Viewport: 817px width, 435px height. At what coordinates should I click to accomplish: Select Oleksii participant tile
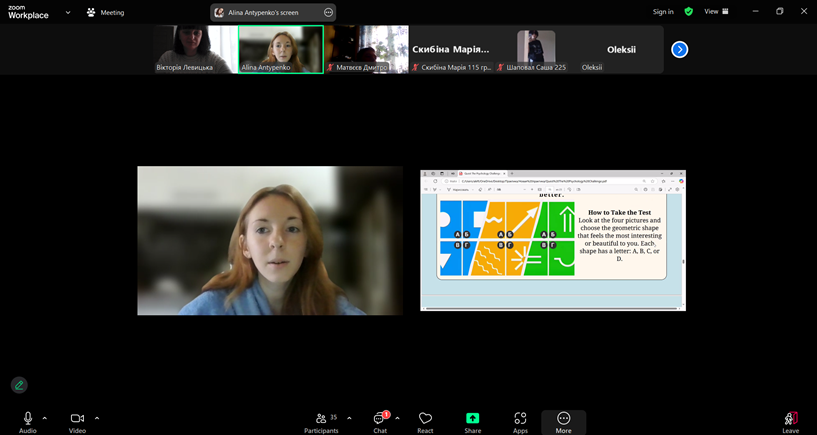pos(621,49)
